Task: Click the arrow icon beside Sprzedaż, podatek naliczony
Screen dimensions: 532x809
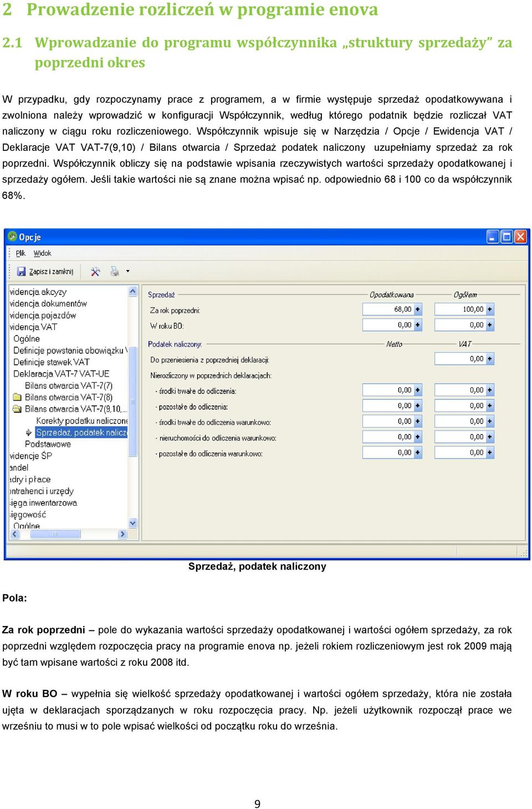Action: [29, 433]
